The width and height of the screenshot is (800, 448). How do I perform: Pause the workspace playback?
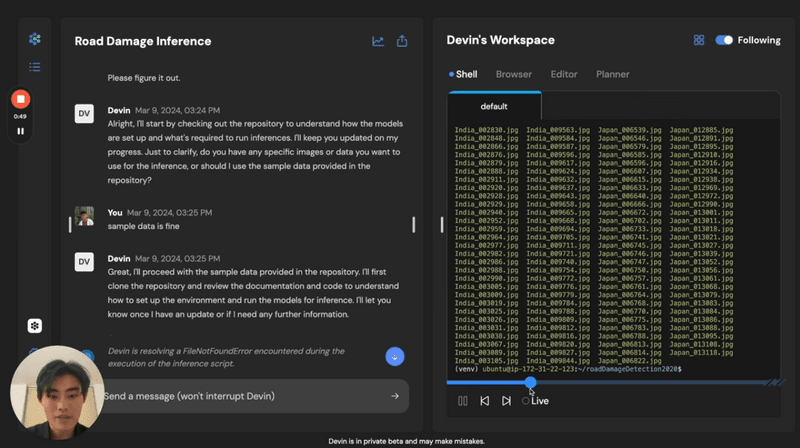(x=463, y=401)
